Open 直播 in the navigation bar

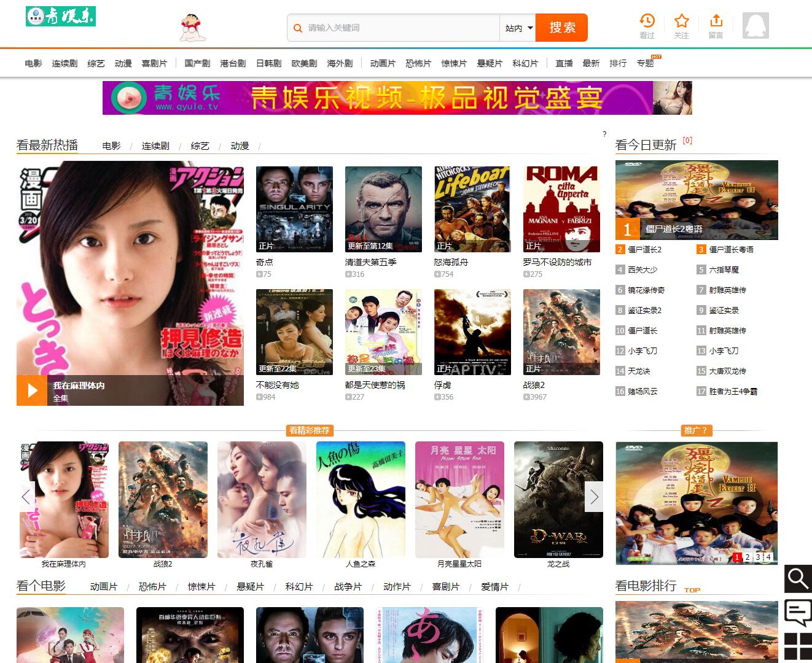(564, 63)
